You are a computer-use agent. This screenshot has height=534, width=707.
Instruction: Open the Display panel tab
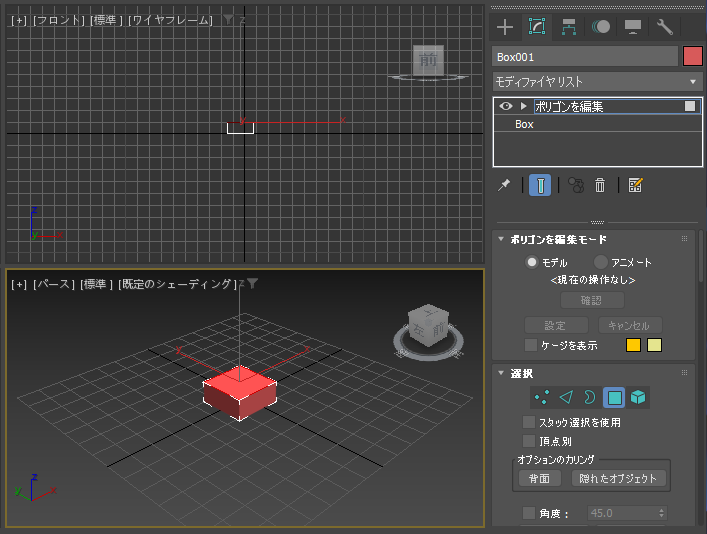[x=633, y=27]
